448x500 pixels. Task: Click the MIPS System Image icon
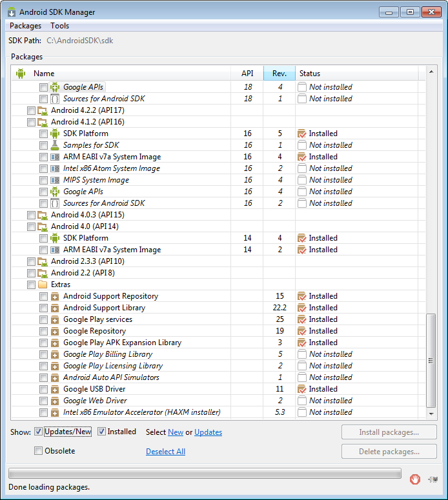55,180
